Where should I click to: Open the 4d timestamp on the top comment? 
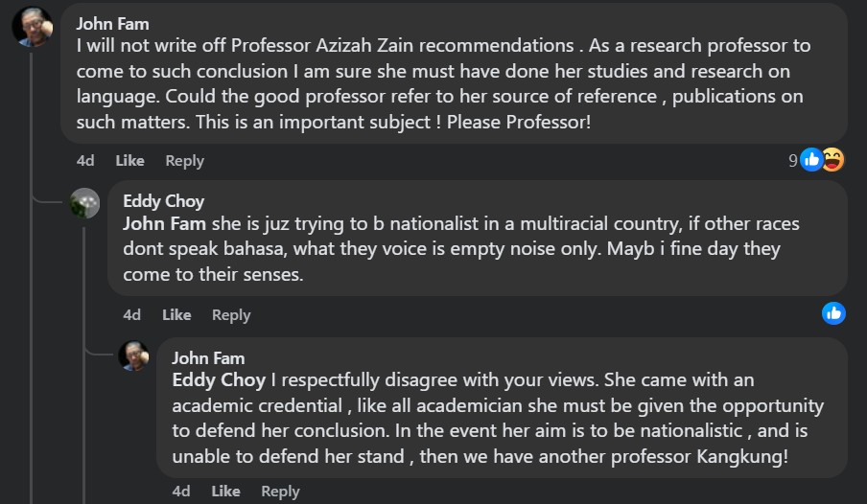[85, 161]
